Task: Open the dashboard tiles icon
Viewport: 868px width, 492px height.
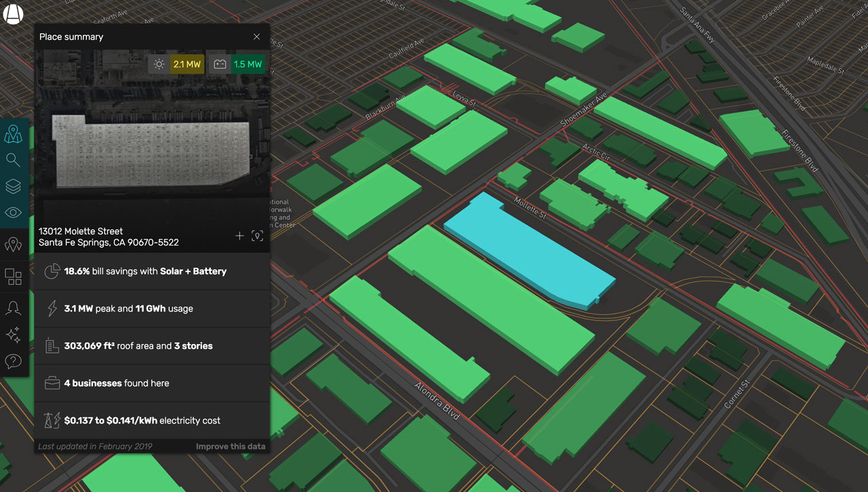Action: coord(13,277)
